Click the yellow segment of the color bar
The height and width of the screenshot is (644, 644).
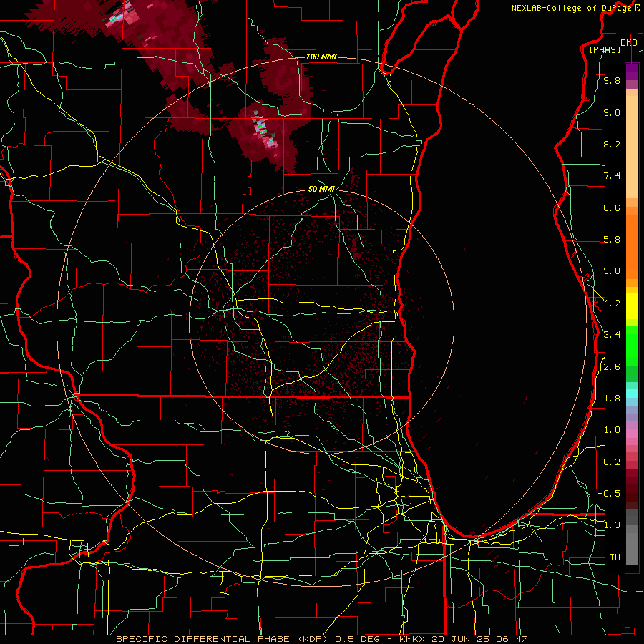click(632, 306)
